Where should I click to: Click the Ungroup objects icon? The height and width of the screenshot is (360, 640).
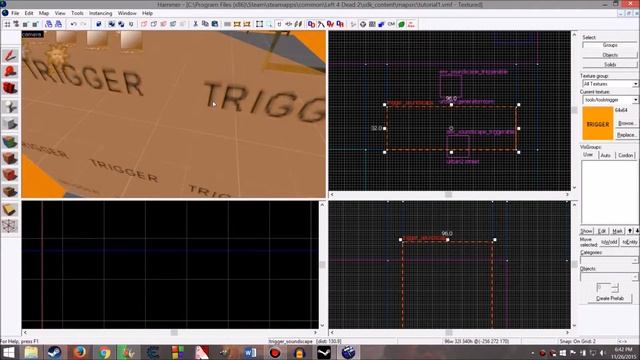121,24
